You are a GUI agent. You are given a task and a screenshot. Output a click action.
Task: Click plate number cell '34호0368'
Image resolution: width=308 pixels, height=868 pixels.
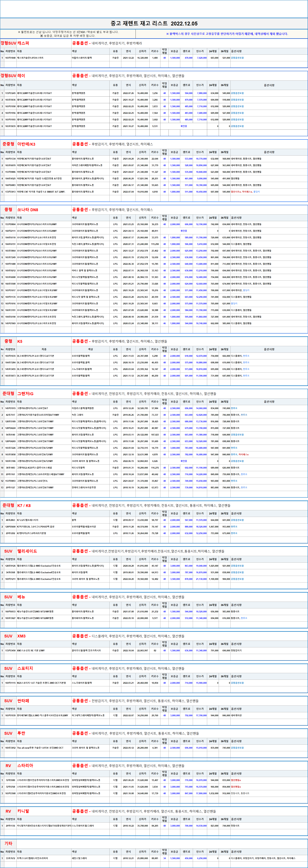[x=10, y=573]
